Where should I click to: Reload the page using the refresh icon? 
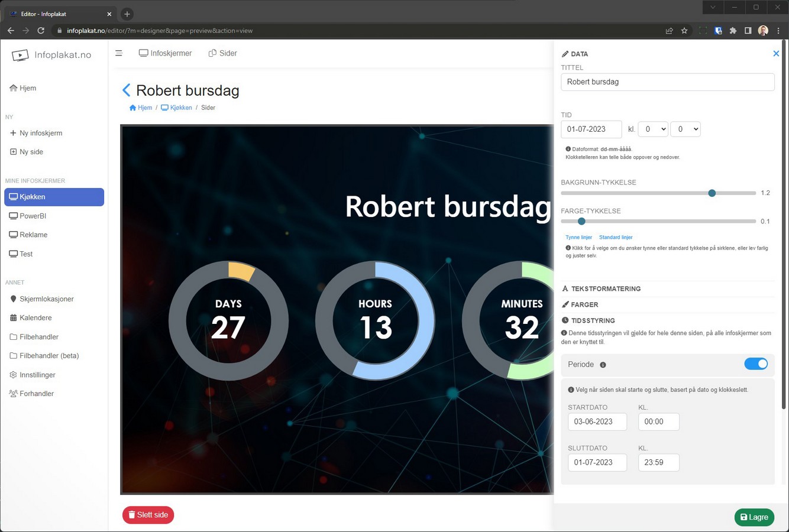41,31
